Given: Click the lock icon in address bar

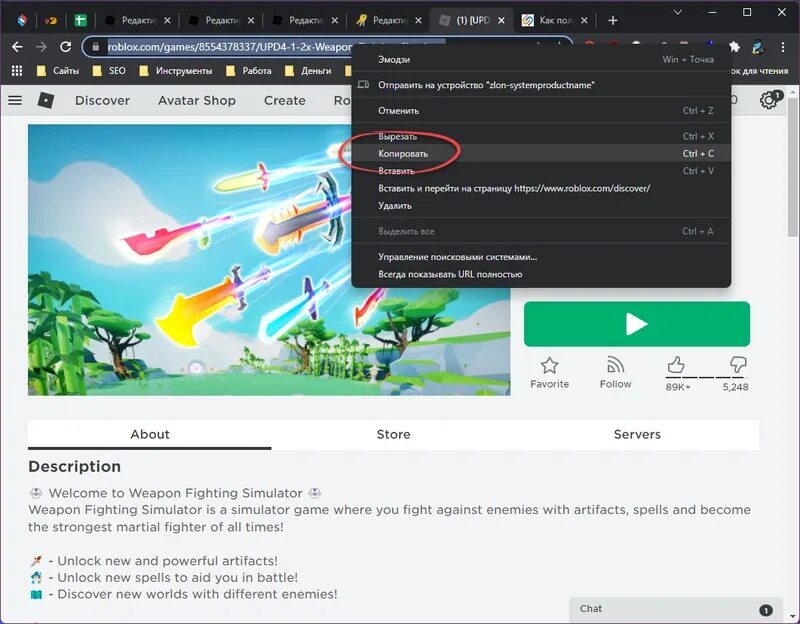Looking at the screenshot, I should [95, 47].
